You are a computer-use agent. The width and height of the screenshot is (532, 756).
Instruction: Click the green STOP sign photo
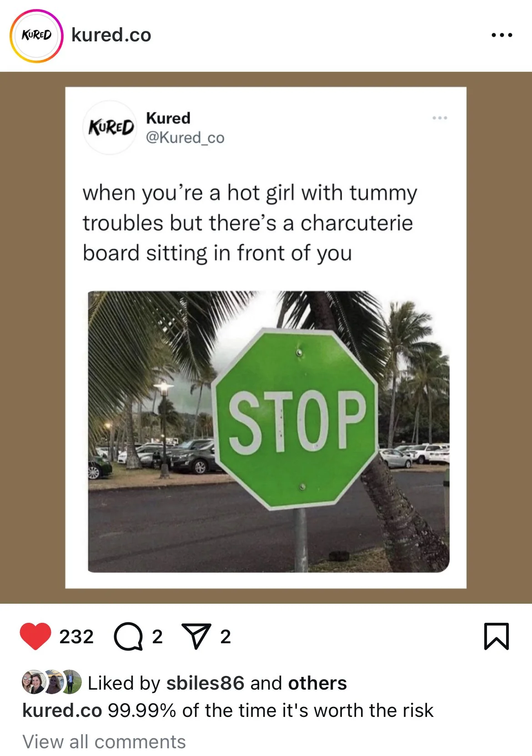point(269,431)
